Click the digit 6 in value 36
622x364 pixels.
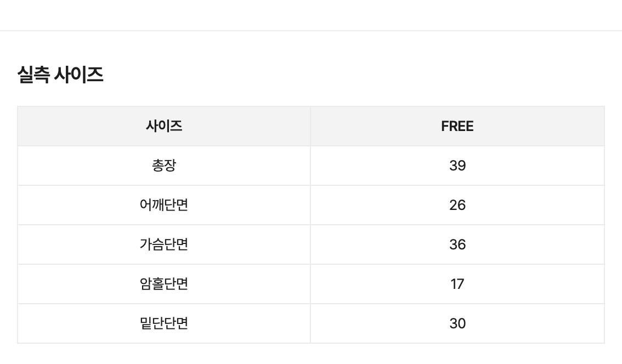[x=462, y=244]
